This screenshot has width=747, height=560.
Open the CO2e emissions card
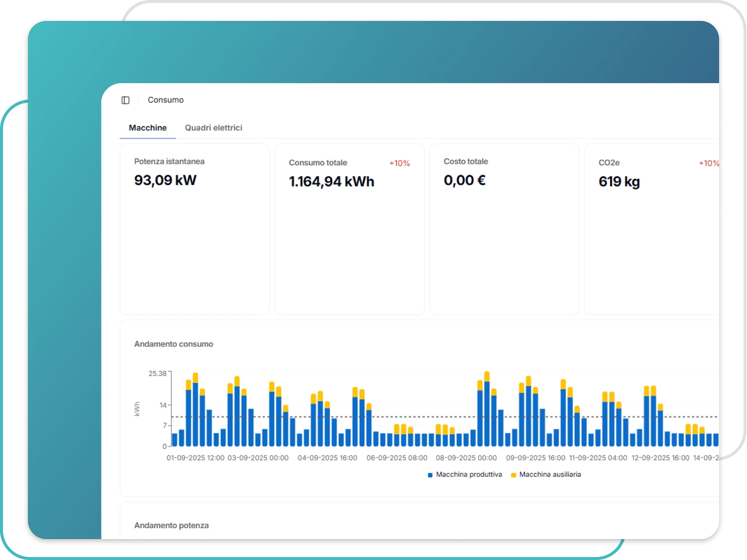(652, 229)
